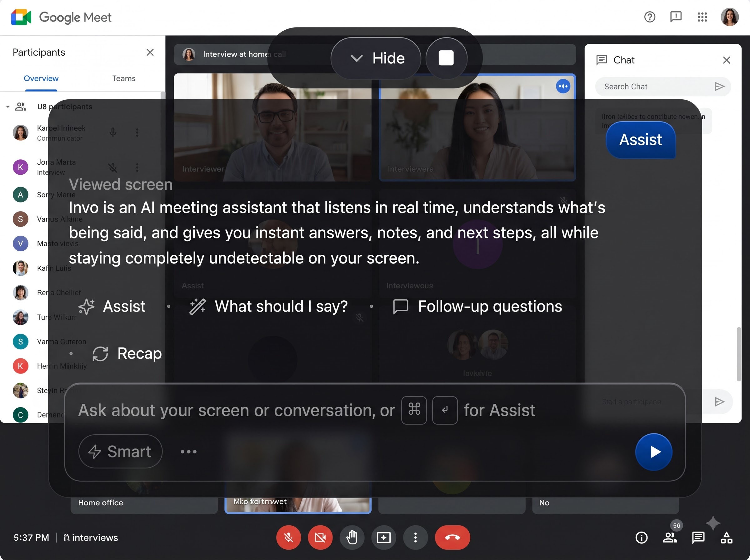Click the send arrow in Search Chat

click(719, 87)
